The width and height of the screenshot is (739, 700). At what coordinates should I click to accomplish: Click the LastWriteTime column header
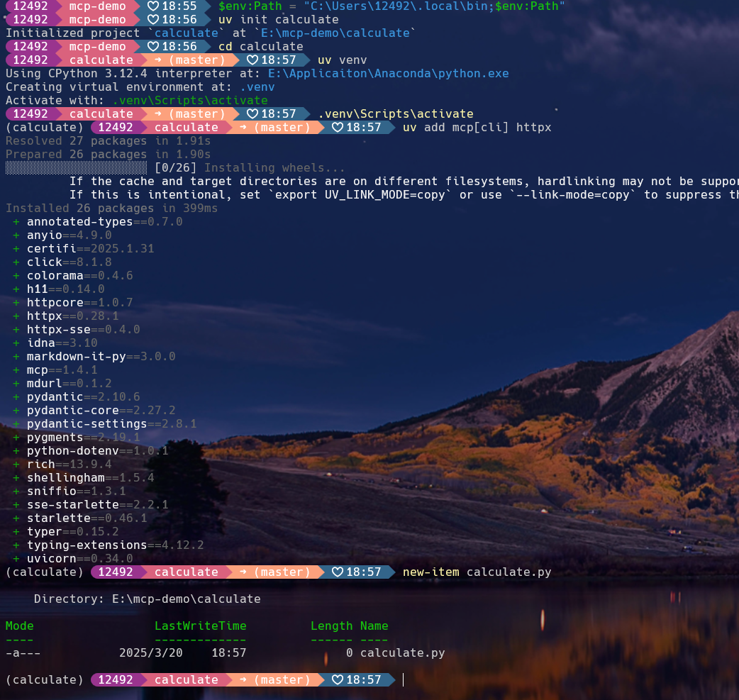200,626
